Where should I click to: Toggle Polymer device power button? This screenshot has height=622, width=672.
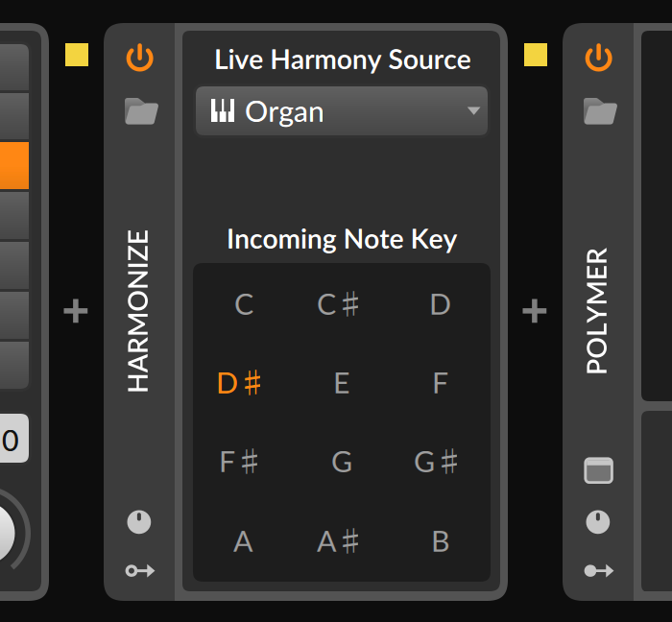[x=599, y=59]
